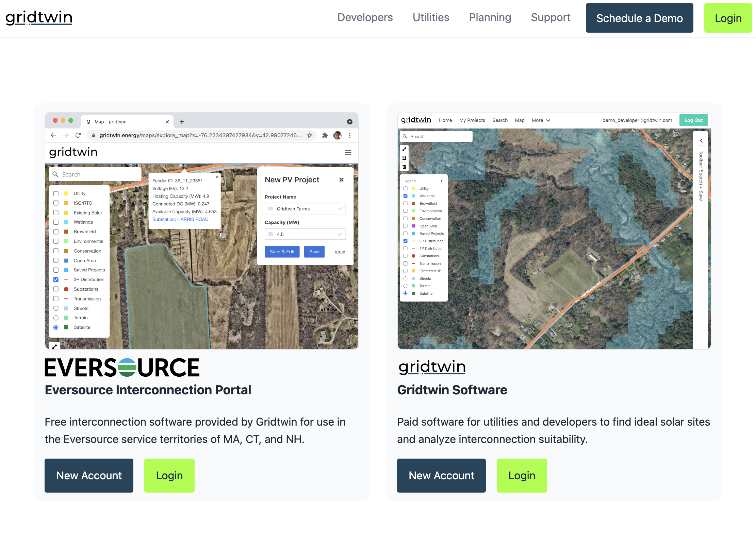The height and width of the screenshot is (548, 756).
Task: Open the delete (trash) tool
Action: point(404,167)
